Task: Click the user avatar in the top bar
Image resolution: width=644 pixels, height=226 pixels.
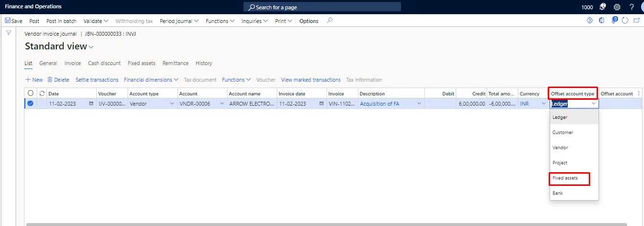Action: coord(642,7)
